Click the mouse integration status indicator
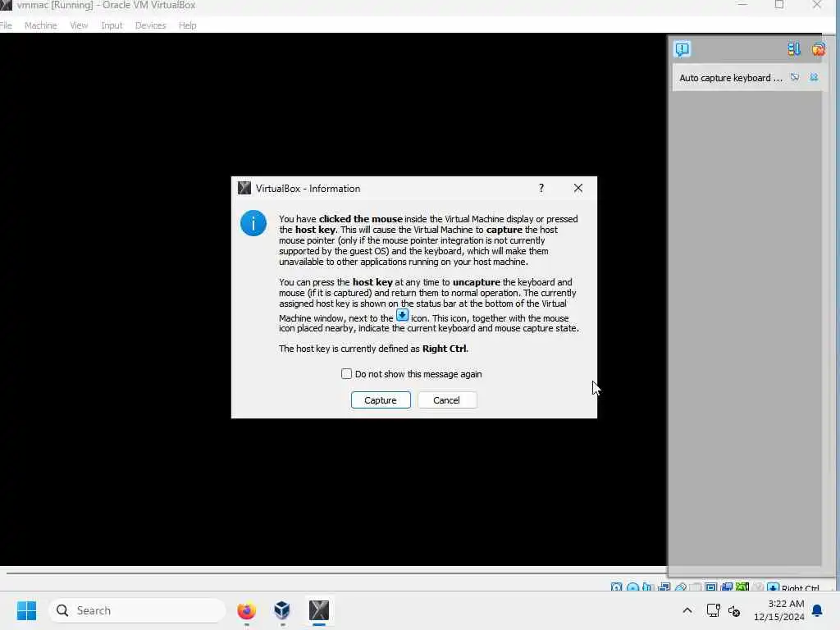The width and height of the screenshot is (840, 630). point(757,587)
